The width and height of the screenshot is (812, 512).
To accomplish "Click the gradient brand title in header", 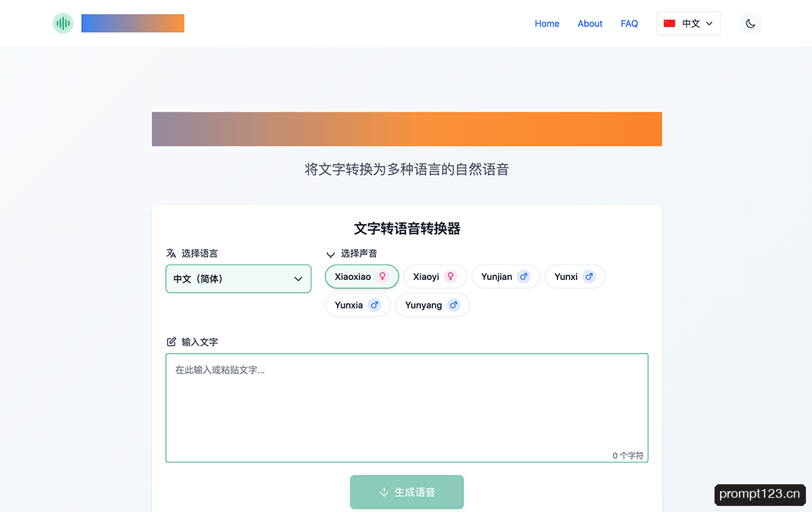I will (133, 24).
